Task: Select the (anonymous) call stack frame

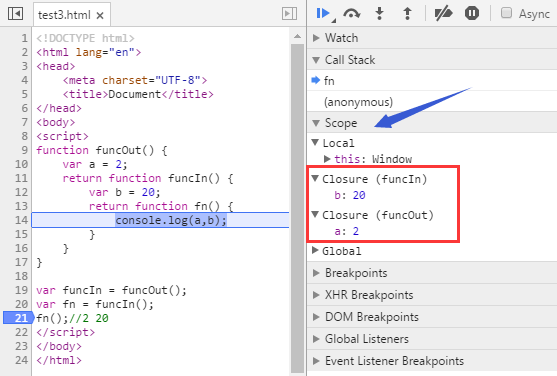Action: click(x=432, y=102)
